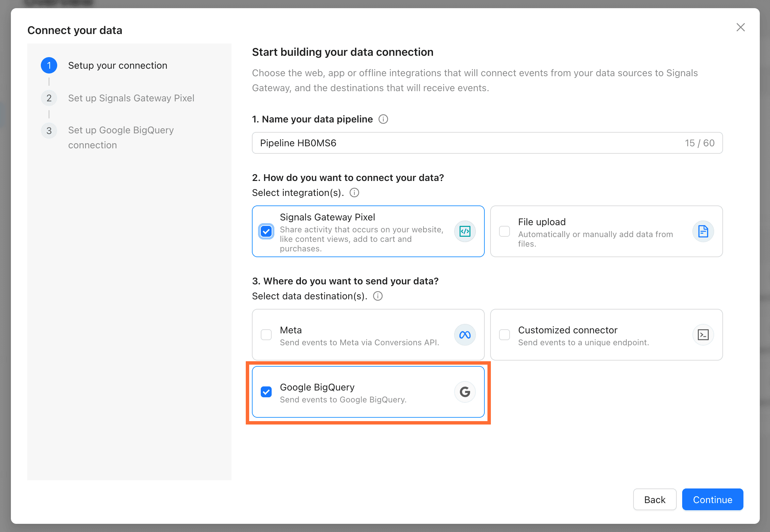This screenshot has width=770, height=532.
Task: Click the Meta card title
Action: [x=291, y=330]
